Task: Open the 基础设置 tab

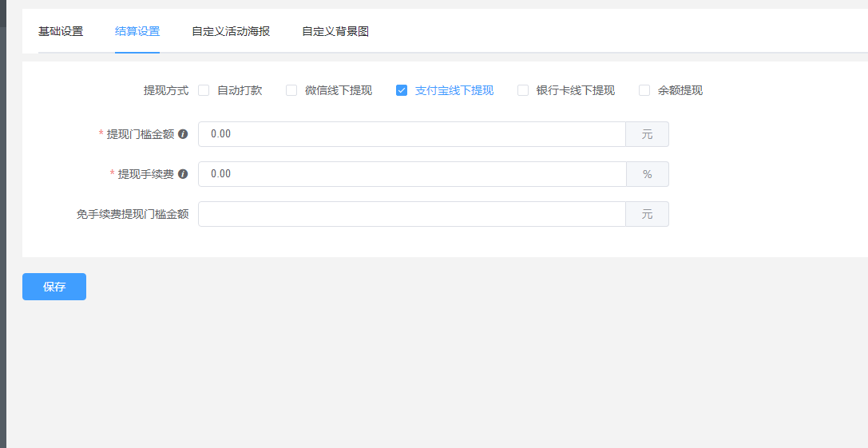Action: (x=61, y=32)
